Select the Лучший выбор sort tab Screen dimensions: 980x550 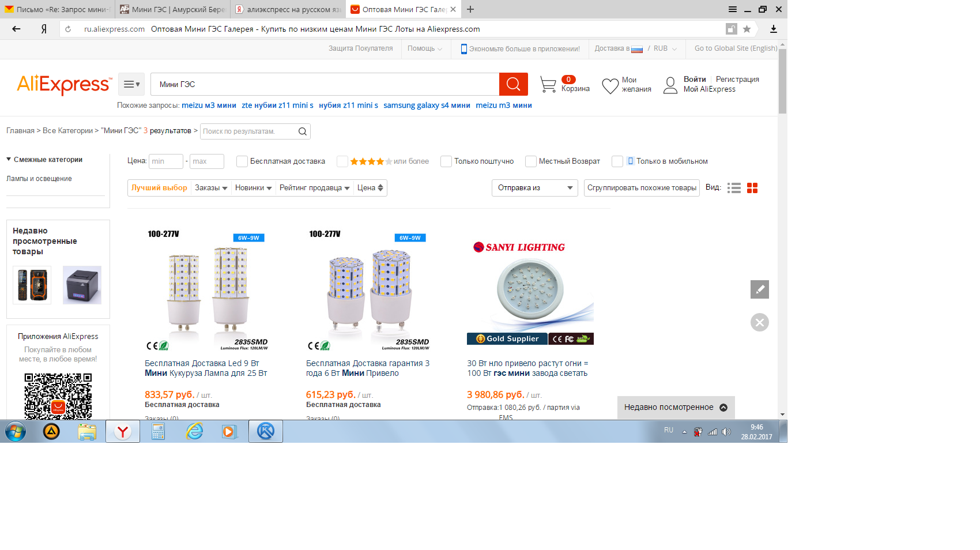pyautogui.click(x=159, y=188)
